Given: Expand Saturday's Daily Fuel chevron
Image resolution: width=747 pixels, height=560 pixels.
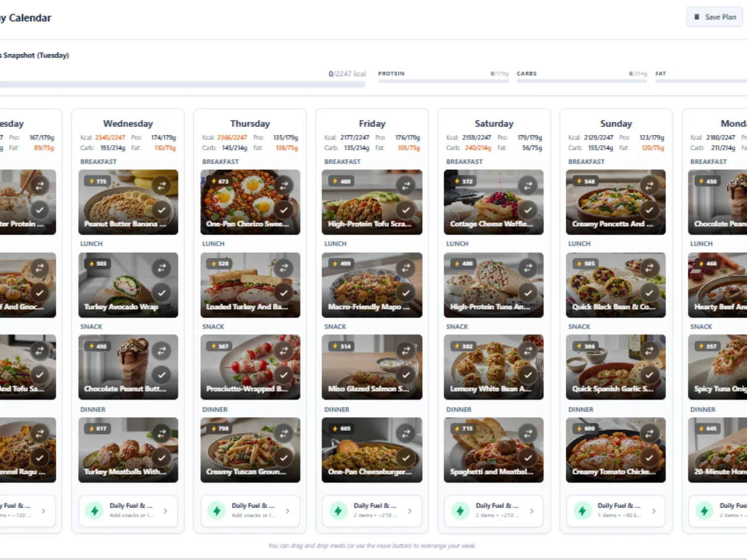Looking at the screenshot, I should 532,511.
